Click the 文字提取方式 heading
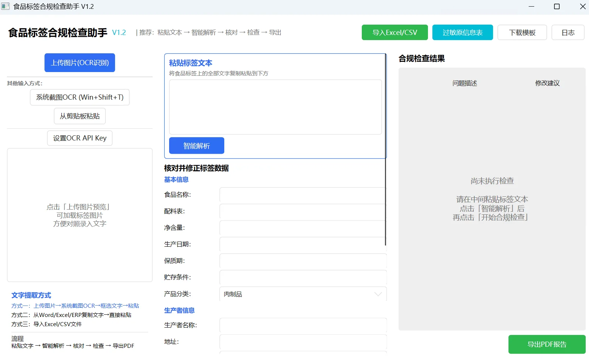589x364 pixels. 31,295
